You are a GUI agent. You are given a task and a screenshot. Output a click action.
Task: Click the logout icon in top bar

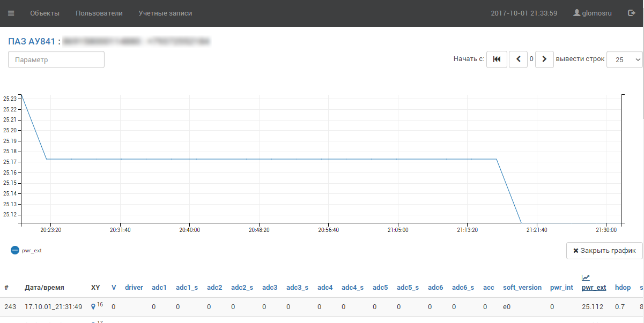(631, 13)
